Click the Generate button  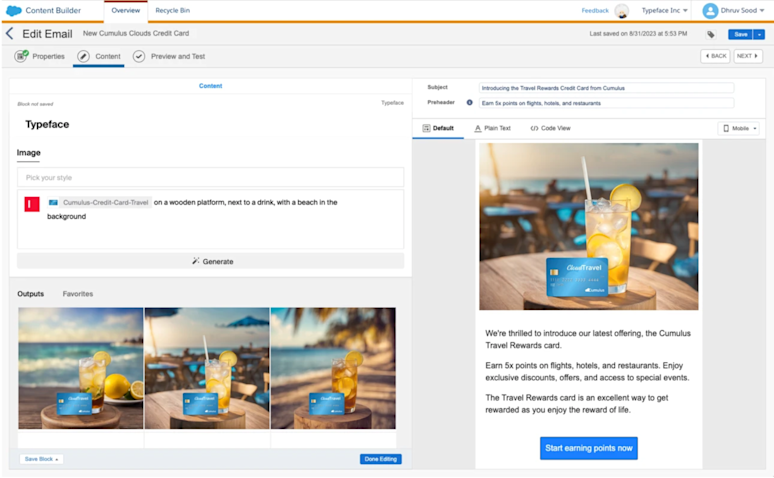pos(210,261)
